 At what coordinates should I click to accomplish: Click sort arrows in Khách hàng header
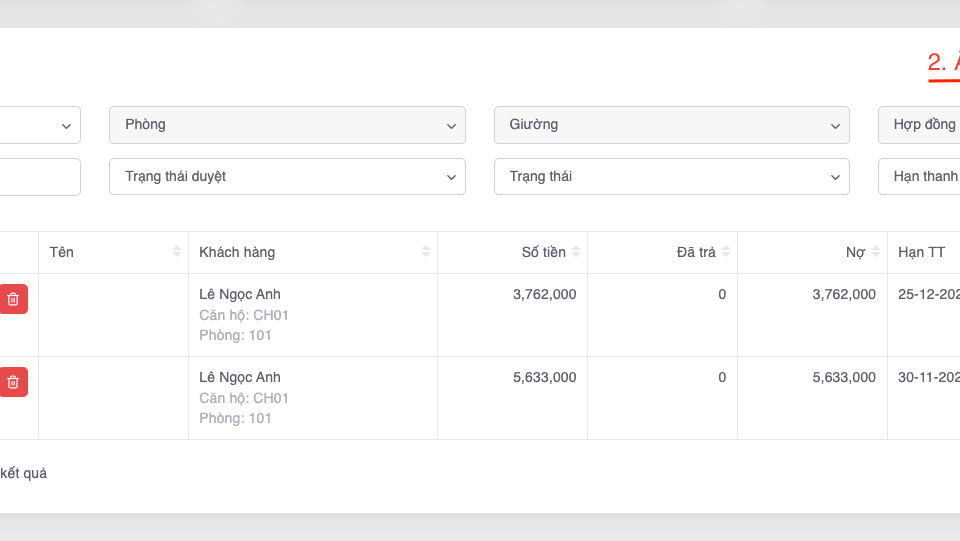click(x=426, y=252)
